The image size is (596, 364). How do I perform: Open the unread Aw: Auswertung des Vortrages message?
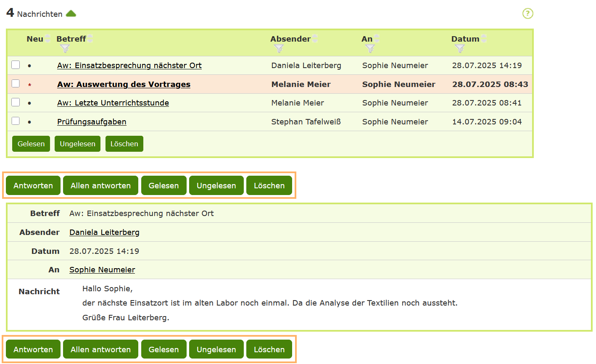tap(124, 84)
